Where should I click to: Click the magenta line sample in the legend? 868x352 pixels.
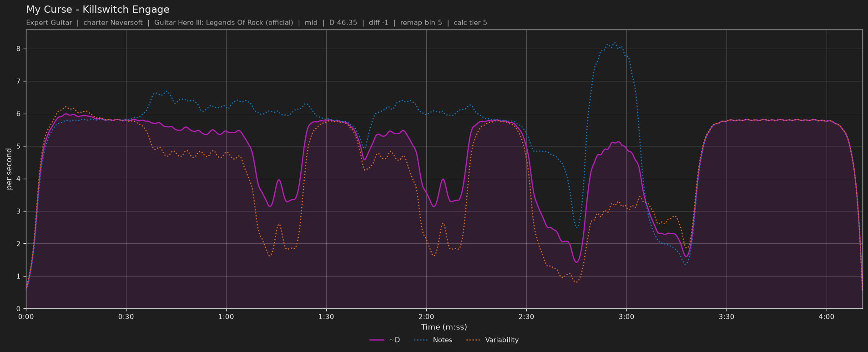coord(378,340)
